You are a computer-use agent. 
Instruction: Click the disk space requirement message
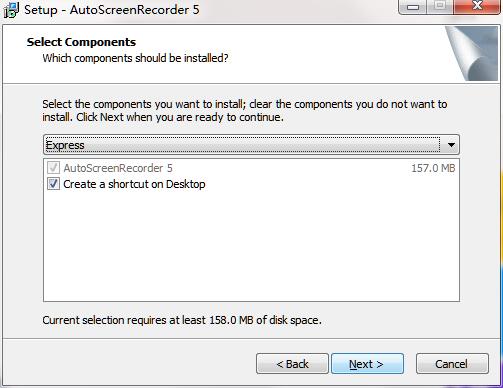[182, 320]
